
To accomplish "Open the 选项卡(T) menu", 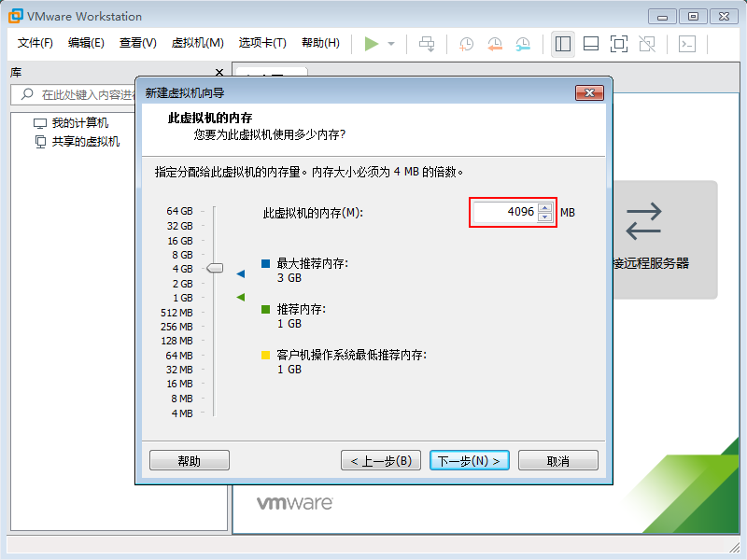I will (262, 43).
